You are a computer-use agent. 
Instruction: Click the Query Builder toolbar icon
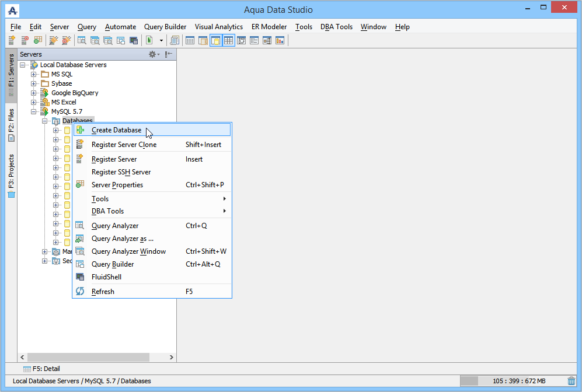[x=121, y=40]
